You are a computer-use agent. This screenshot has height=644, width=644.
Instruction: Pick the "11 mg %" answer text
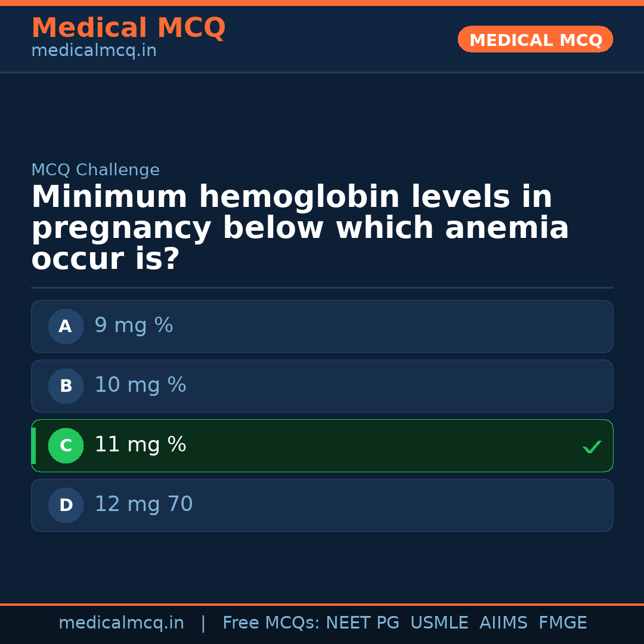click(140, 445)
